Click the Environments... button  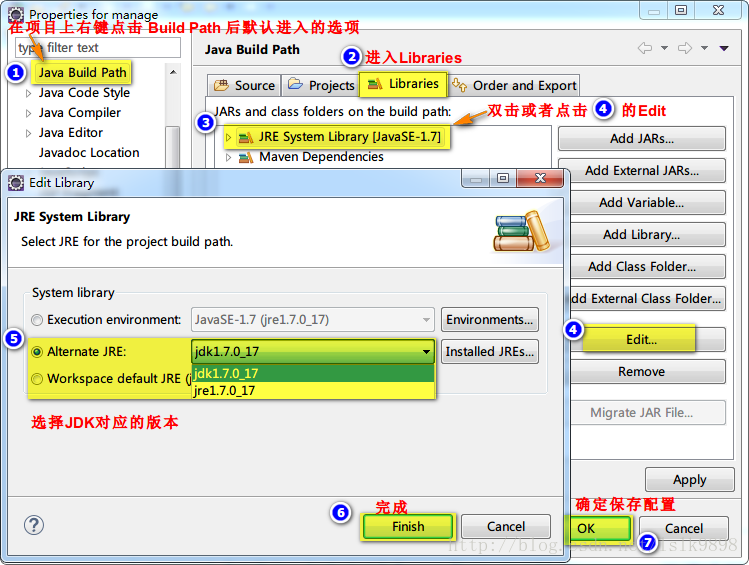(x=490, y=320)
